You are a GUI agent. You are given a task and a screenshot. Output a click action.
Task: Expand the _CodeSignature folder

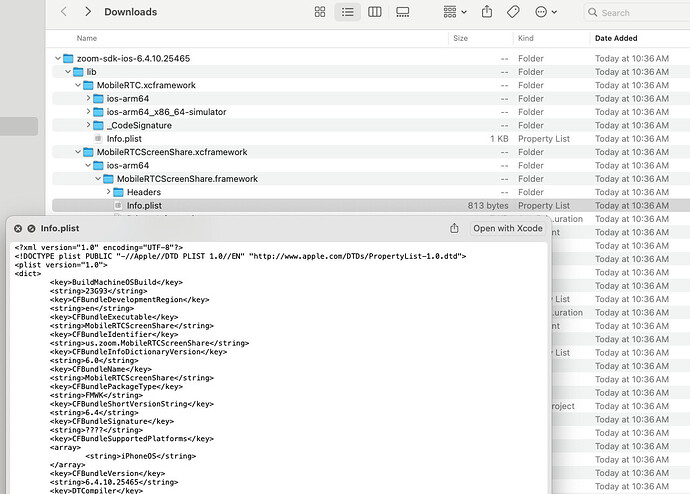point(88,125)
